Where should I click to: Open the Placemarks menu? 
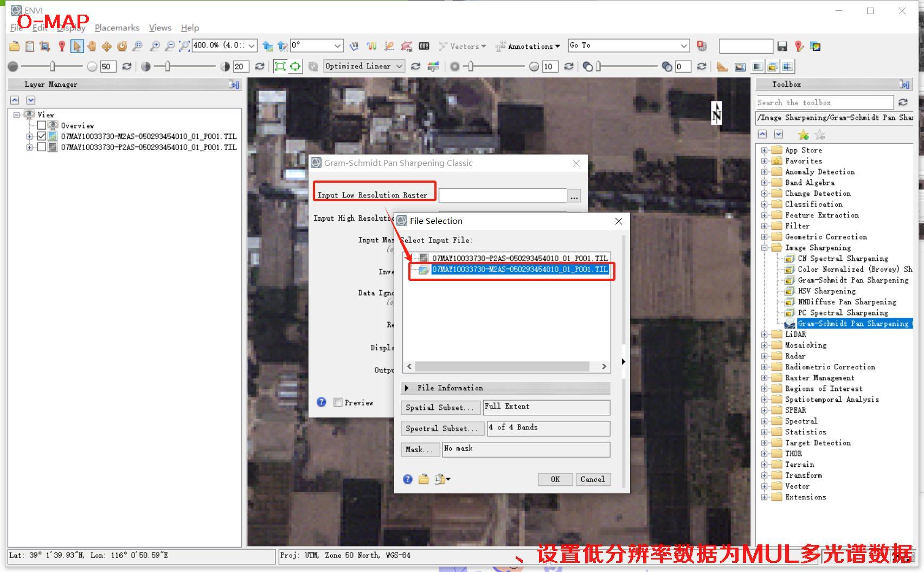pyautogui.click(x=117, y=28)
